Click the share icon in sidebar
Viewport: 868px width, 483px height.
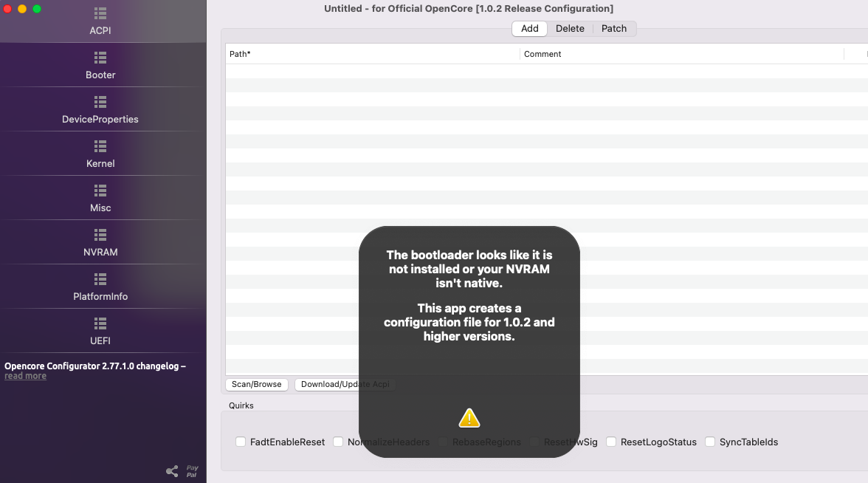(172, 471)
